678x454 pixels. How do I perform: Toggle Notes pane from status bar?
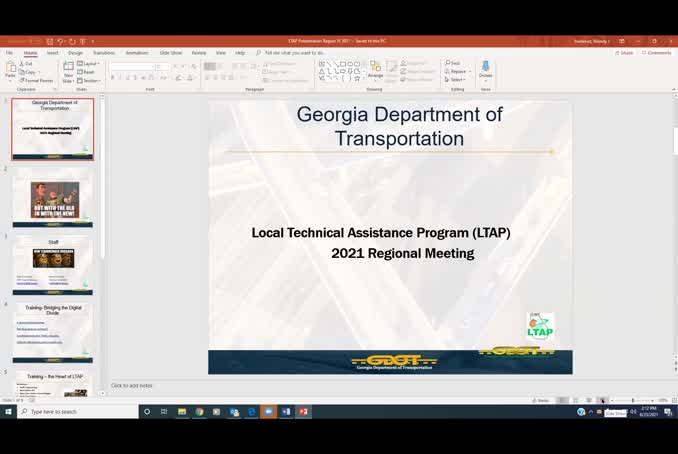(x=540, y=400)
